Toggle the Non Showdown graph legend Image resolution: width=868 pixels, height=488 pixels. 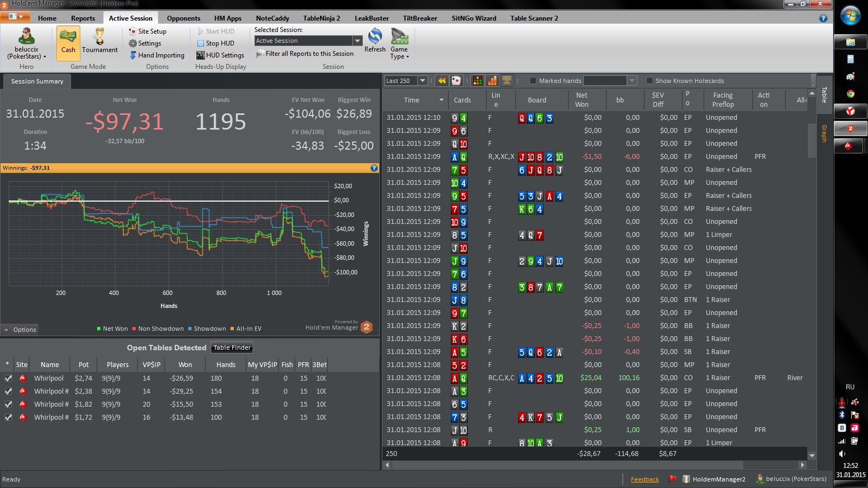[158, 329]
